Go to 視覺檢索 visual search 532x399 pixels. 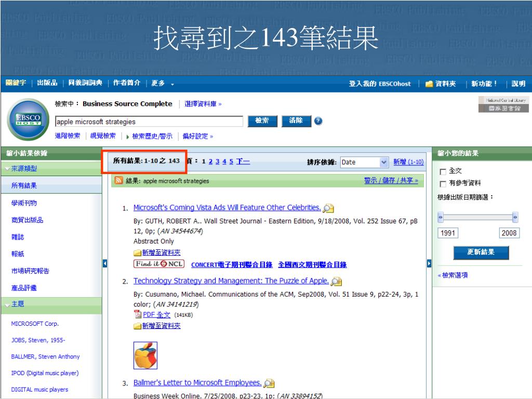[x=103, y=136]
